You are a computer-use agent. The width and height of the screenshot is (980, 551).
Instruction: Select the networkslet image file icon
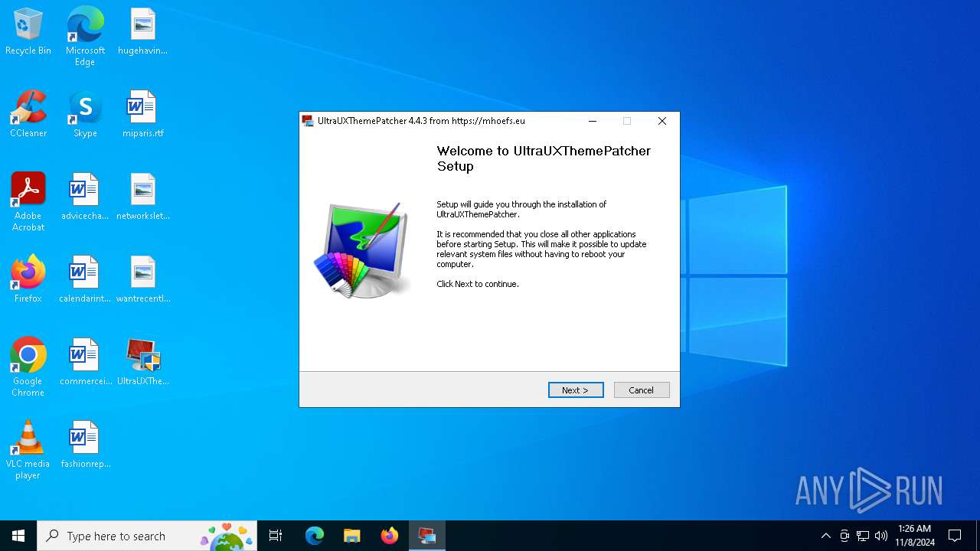[x=142, y=197]
